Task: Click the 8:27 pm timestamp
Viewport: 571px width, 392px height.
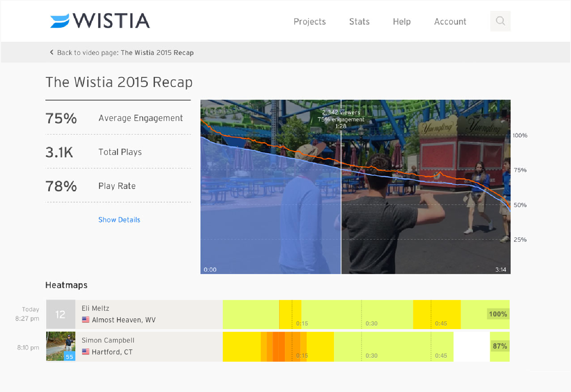Action: (x=27, y=319)
